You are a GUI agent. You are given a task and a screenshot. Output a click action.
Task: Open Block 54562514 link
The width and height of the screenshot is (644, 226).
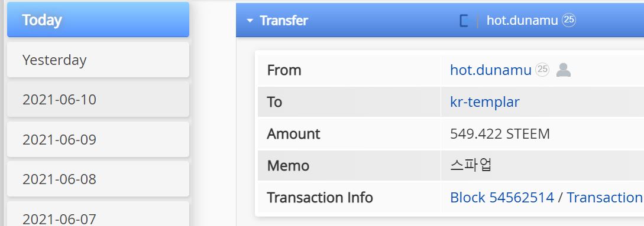pyautogui.click(x=502, y=198)
